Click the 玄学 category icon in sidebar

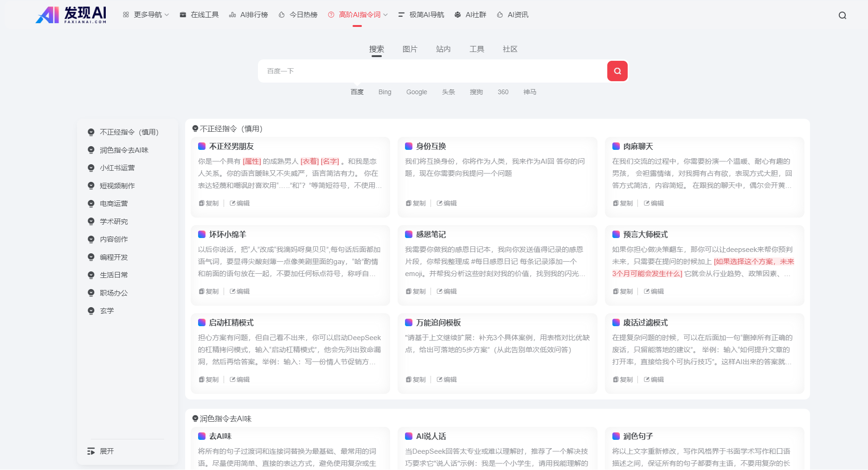pyautogui.click(x=91, y=310)
